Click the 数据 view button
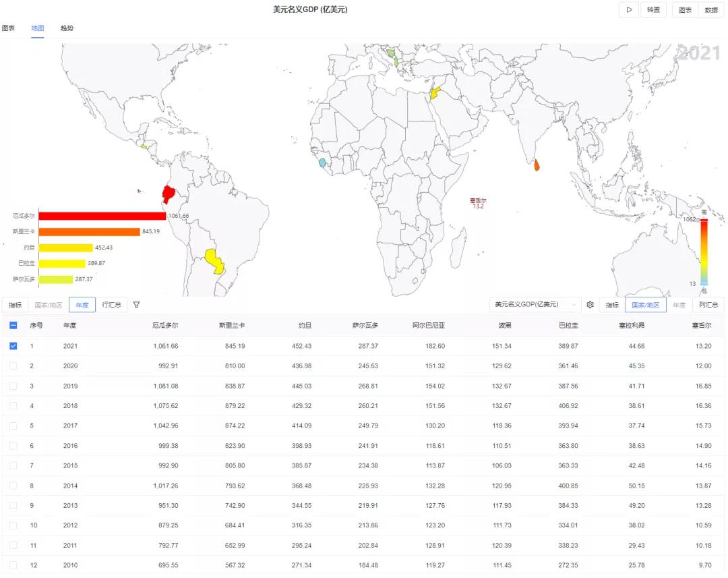The image size is (728, 578). coord(711,9)
